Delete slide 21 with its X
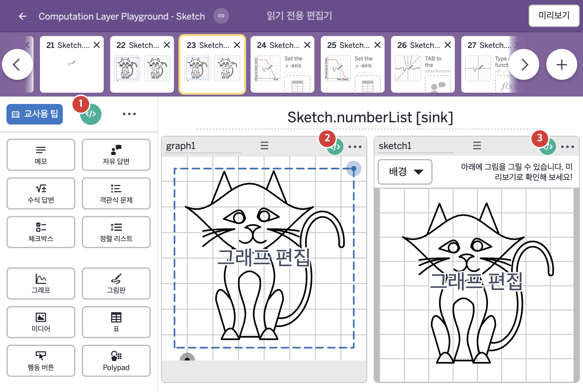This screenshot has height=392, width=583. [x=97, y=45]
